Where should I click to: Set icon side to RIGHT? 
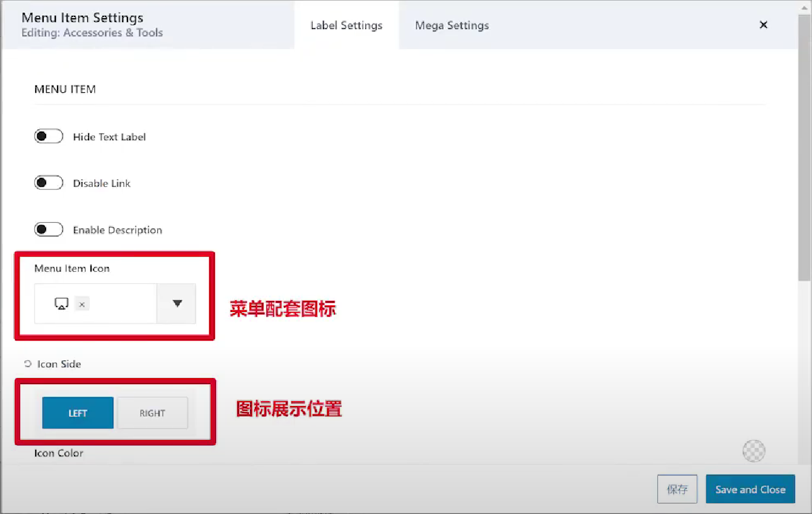point(152,413)
